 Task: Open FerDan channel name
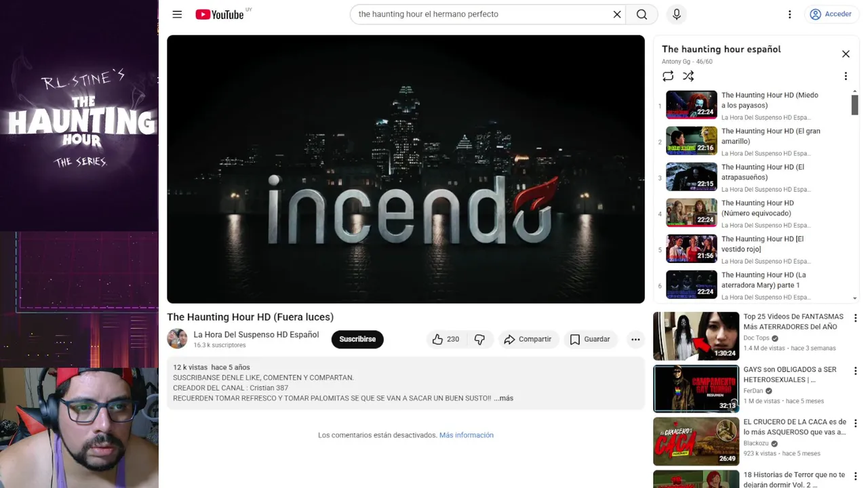pyautogui.click(x=753, y=391)
